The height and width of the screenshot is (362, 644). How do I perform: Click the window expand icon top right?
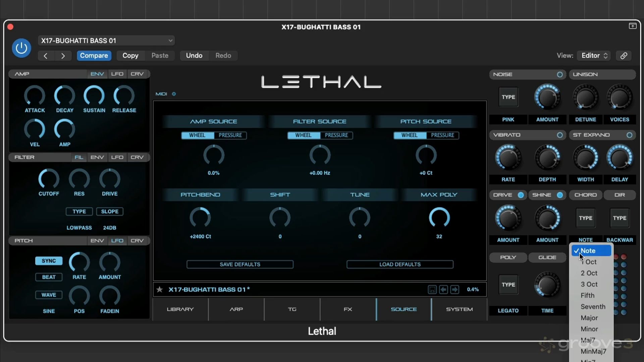click(x=632, y=26)
